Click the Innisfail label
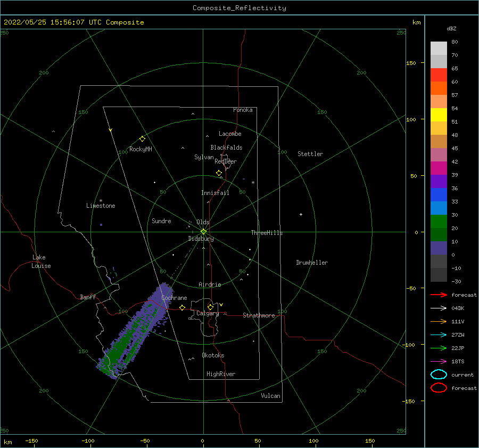The height and width of the screenshot is (448, 479). 215,193
